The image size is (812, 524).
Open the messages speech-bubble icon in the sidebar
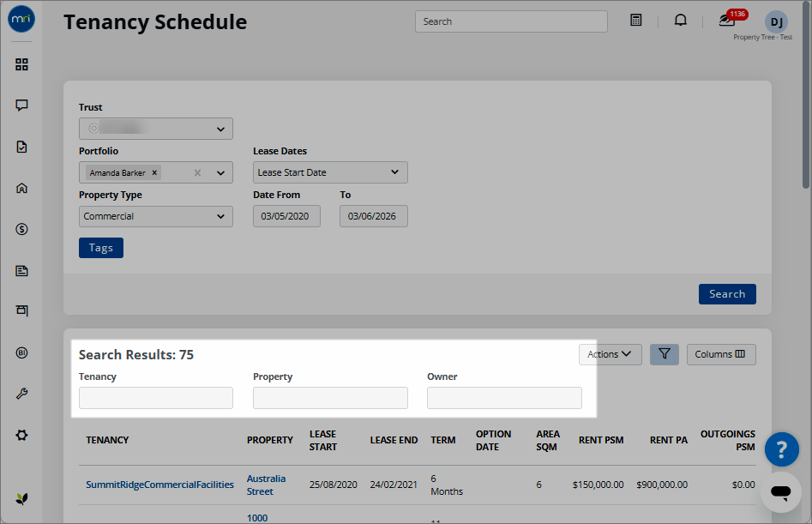click(21, 105)
